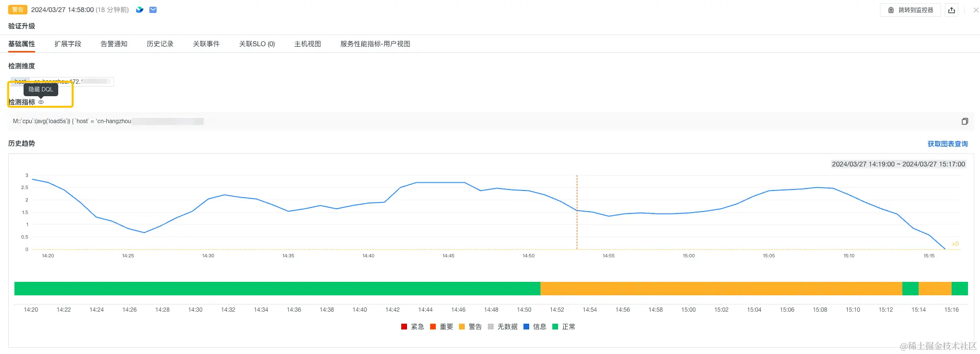Screen dimensions: 980x354
Task: Toggle the 正常 legend item
Action: 564,327
